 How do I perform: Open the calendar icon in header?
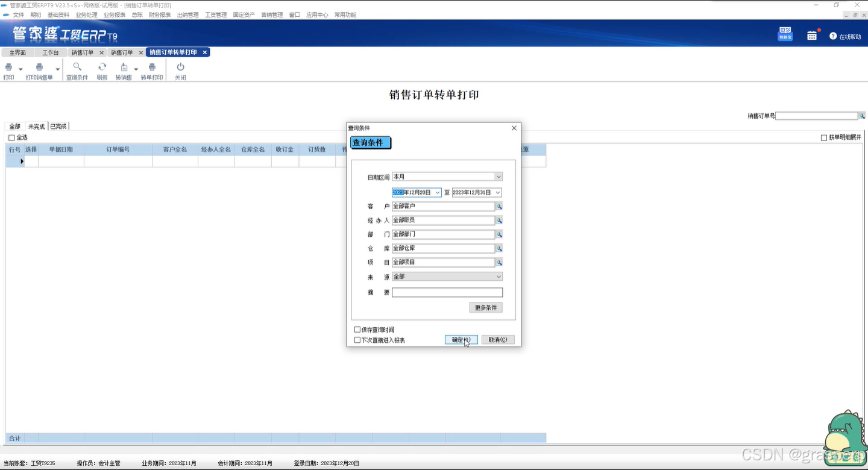[x=812, y=36]
